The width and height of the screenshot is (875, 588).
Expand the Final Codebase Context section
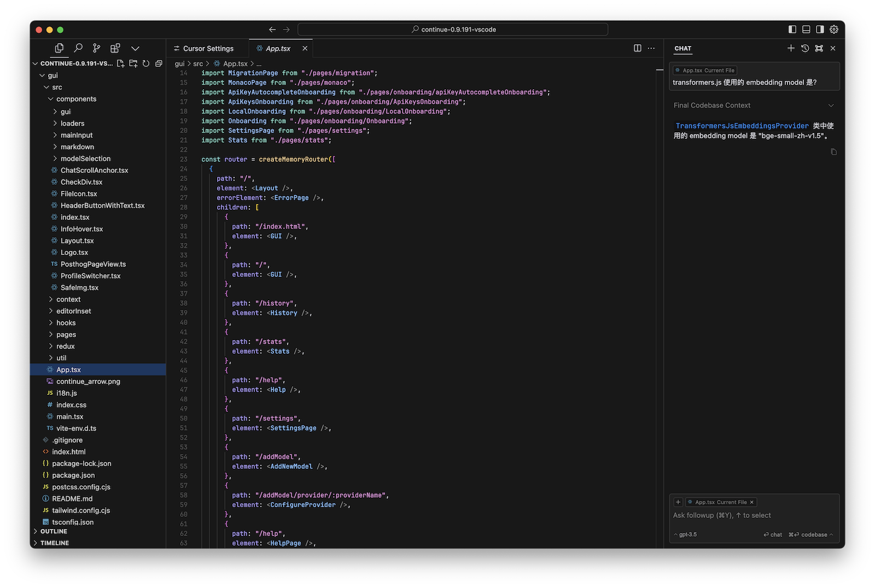point(831,106)
